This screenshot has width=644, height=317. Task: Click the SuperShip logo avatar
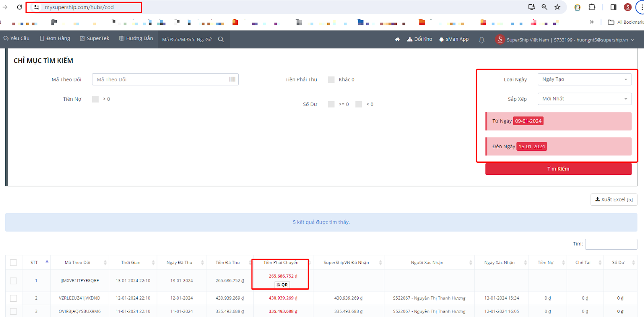coord(500,39)
